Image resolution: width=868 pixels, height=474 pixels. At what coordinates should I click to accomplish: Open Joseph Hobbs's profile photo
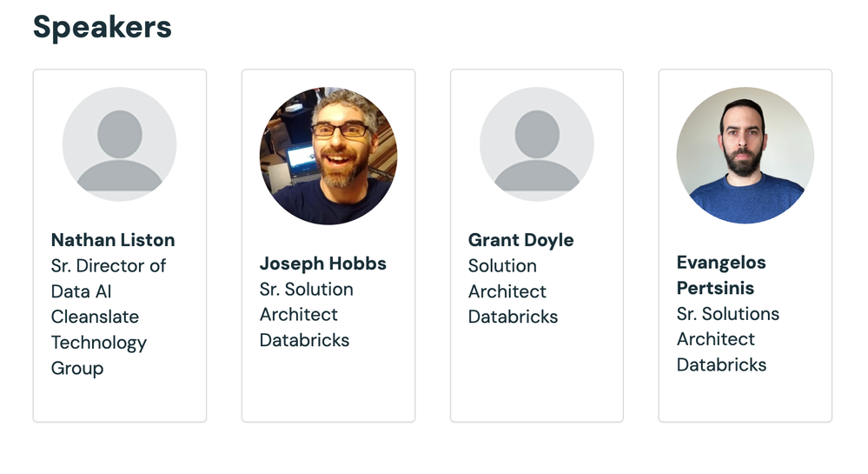click(328, 156)
